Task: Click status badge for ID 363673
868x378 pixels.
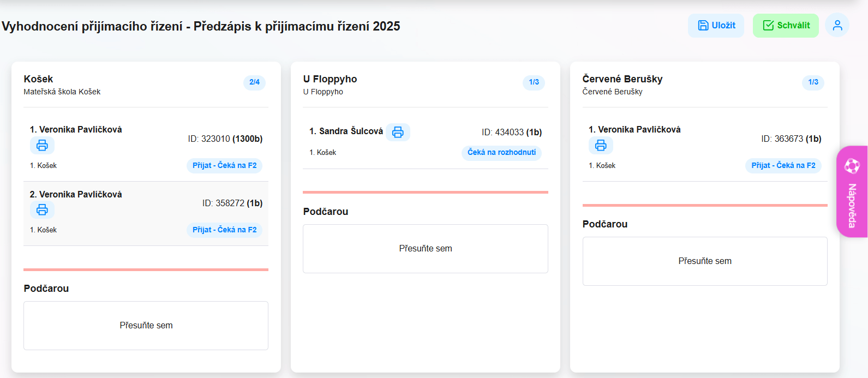Action: coord(783,166)
